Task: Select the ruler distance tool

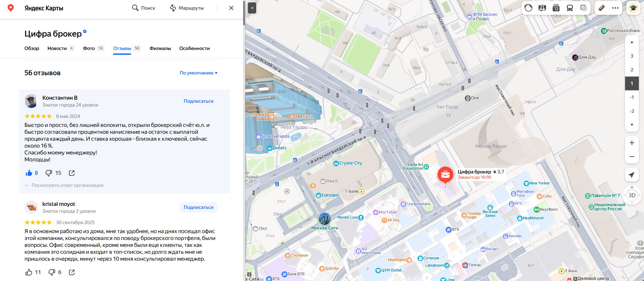Action: click(x=602, y=8)
